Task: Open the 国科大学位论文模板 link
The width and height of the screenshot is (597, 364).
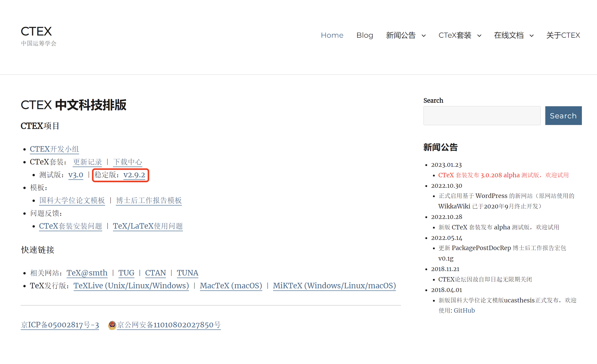Action: [x=72, y=200]
